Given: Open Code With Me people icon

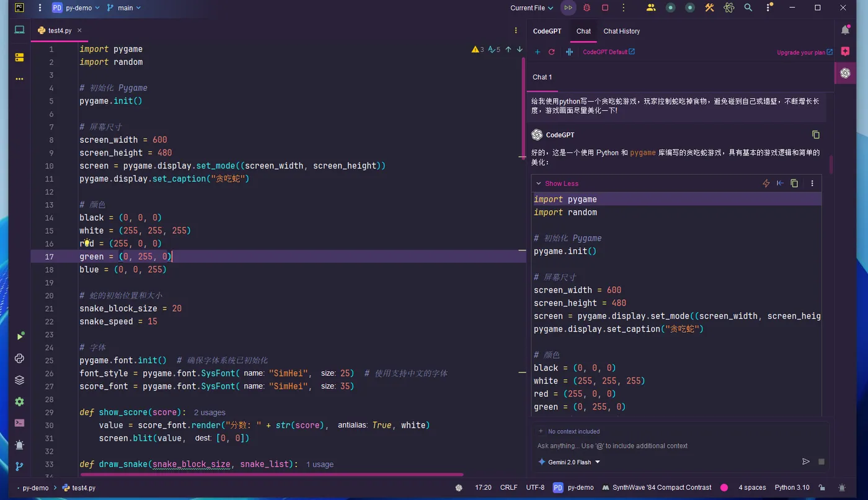Looking at the screenshot, I should [x=651, y=8].
